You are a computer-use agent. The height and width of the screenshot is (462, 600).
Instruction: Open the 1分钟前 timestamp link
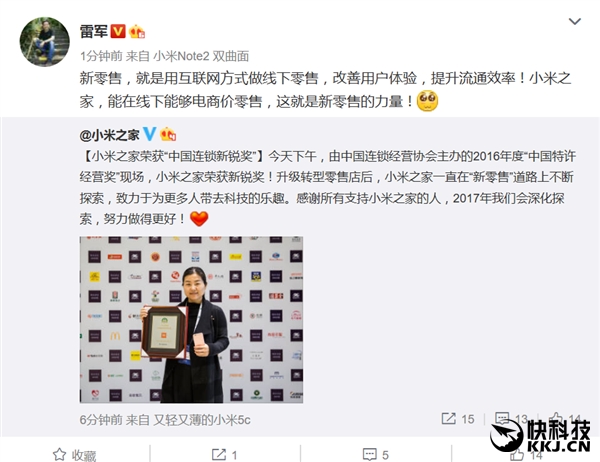101,56
